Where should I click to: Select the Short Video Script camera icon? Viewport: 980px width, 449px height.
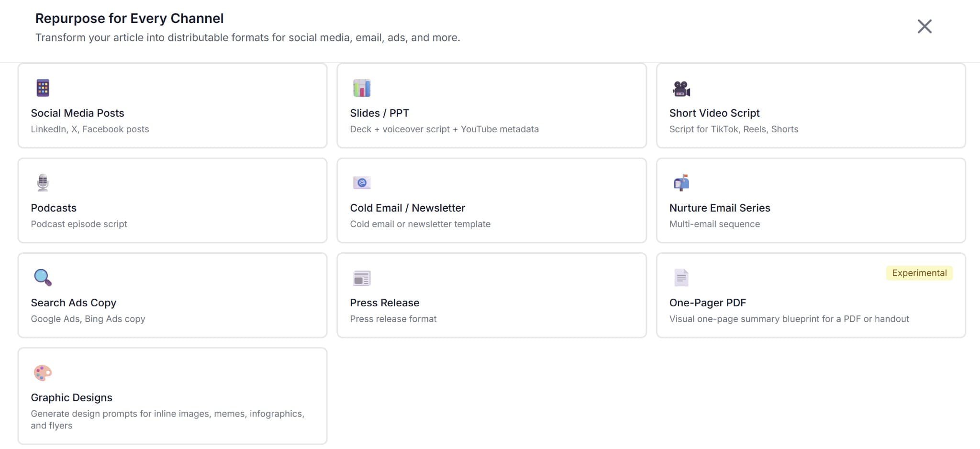(x=681, y=87)
